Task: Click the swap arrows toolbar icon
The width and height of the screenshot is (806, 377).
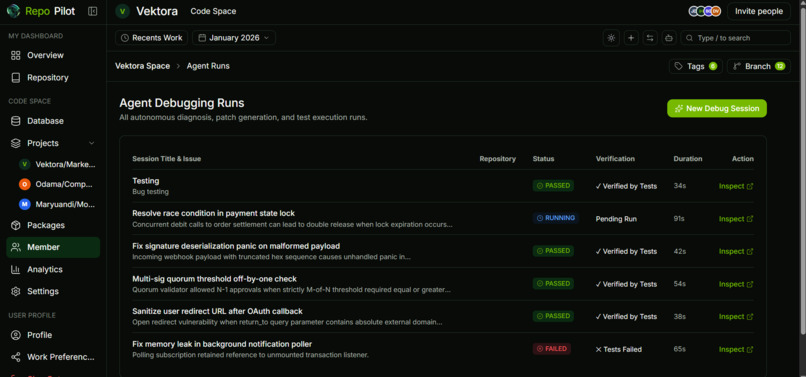Action: click(x=650, y=38)
